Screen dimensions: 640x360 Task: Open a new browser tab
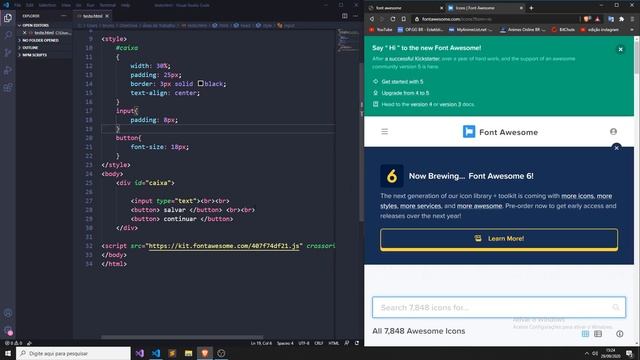[531, 8]
